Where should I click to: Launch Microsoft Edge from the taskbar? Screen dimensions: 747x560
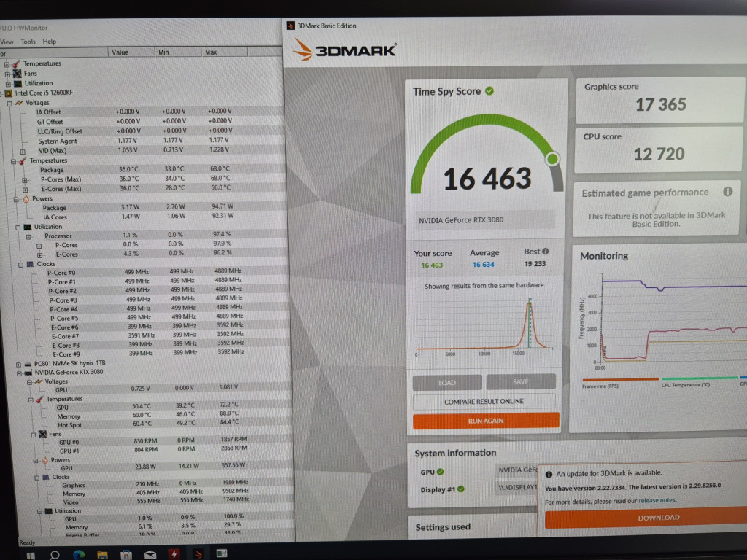79,554
